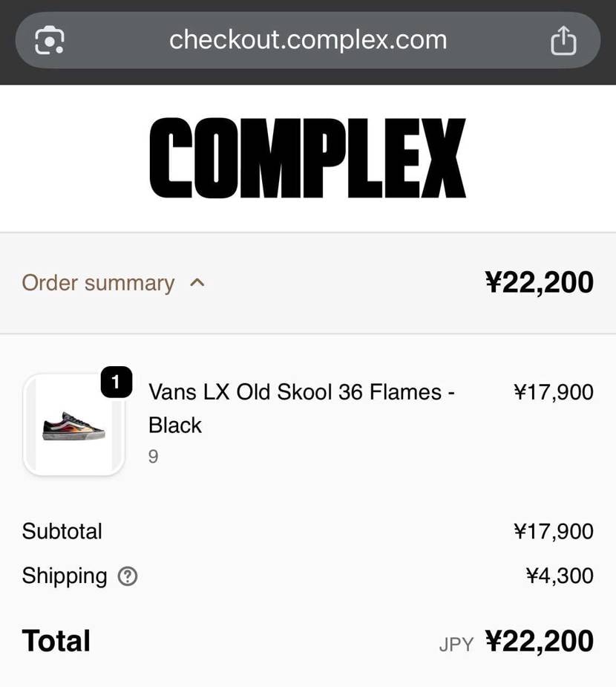Tap the share icon in address bar
This screenshot has height=687, width=616.
coord(563,40)
